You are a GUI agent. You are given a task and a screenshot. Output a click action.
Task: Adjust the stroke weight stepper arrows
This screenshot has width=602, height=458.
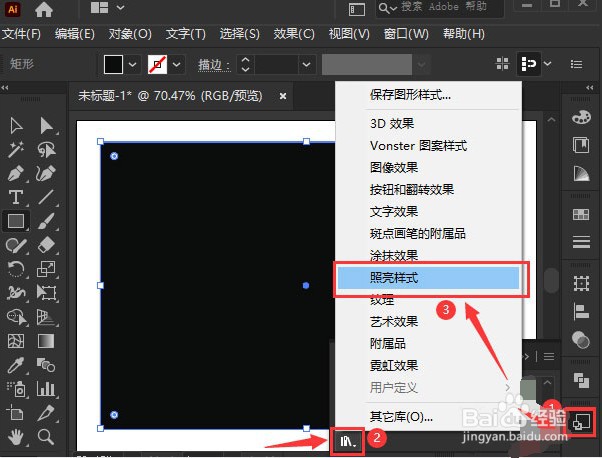click(246, 64)
